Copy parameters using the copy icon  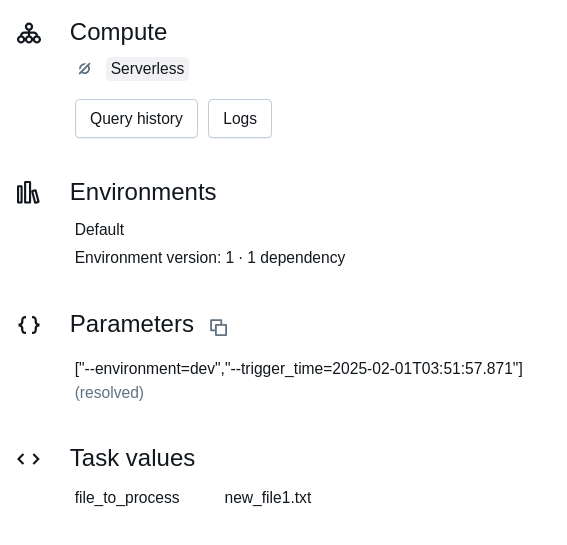pyautogui.click(x=218, y=327)
